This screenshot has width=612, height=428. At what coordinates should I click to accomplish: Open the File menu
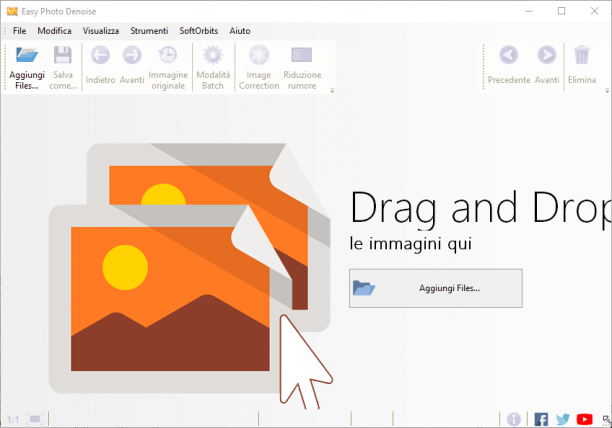tap(20, 31)
